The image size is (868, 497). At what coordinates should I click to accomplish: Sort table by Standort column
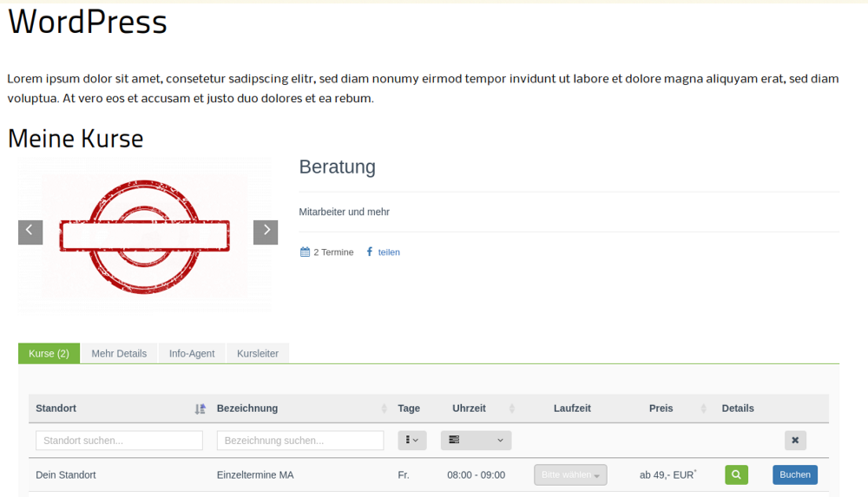tap(201, 409)
